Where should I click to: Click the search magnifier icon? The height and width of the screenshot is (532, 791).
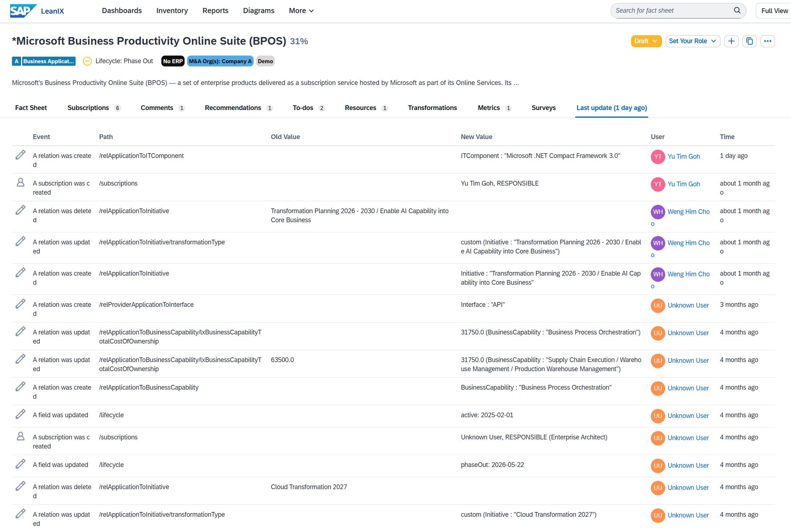[737, 11]
